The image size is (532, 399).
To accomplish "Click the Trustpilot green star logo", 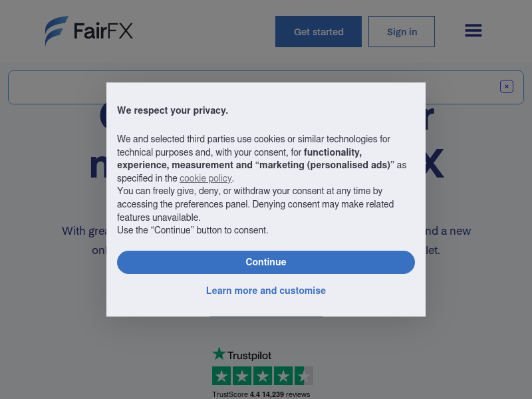I will (219, 354).
